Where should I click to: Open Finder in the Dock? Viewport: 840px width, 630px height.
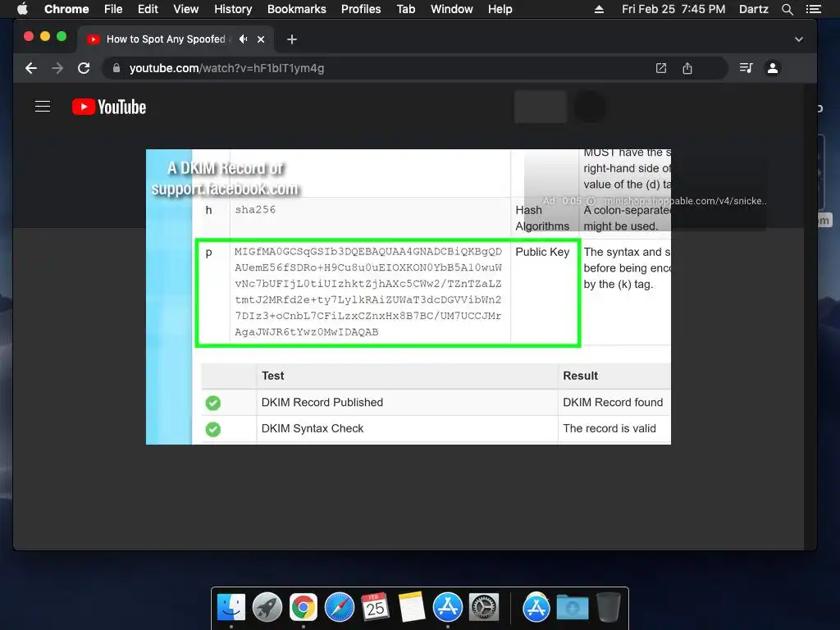tap(231, 607)
